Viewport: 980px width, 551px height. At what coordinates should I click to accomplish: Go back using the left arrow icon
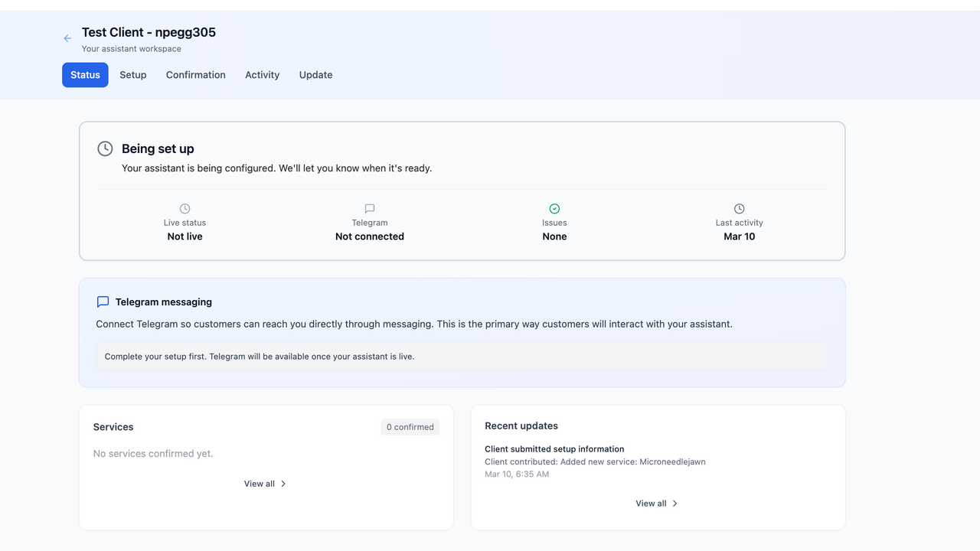(67, 38)
